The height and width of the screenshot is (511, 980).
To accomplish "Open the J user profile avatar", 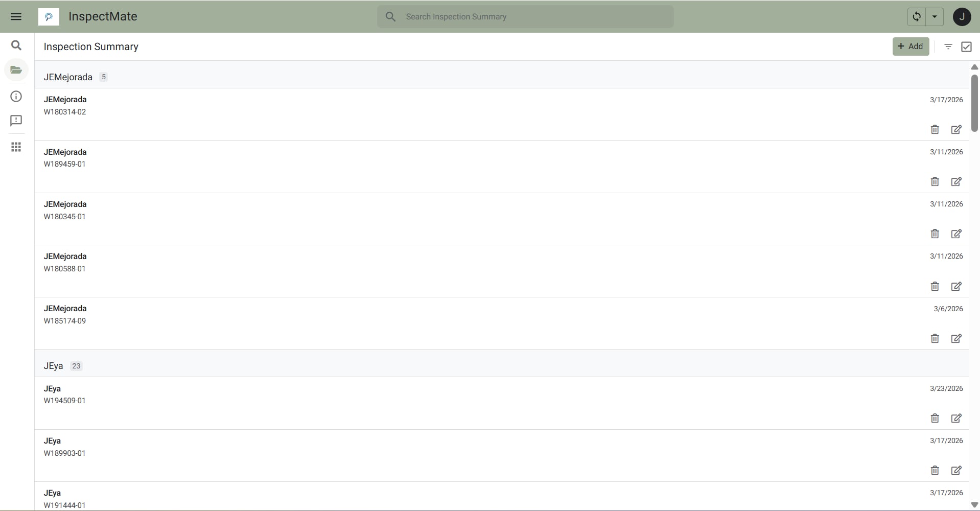I will click(x=962, y=16).
